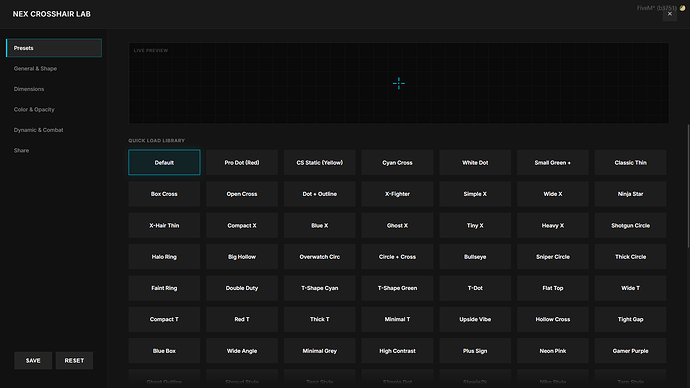Pick the Ghost X preset
The image size is (690, 388).
pos(397,225)
